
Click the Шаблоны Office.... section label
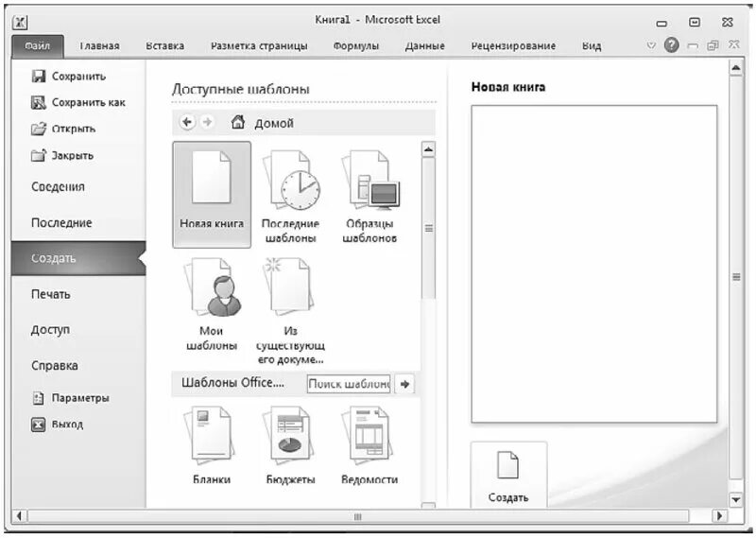click(x=232, y=383)
